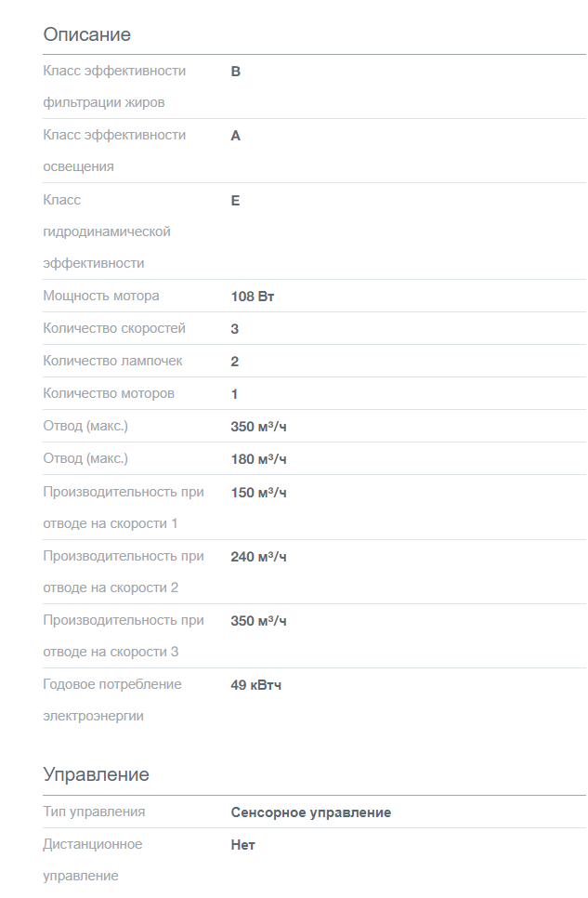This screenshot has width=588, height=898.
Task: Select the "Сенсорное управление" value
Action: coord(310,812)
